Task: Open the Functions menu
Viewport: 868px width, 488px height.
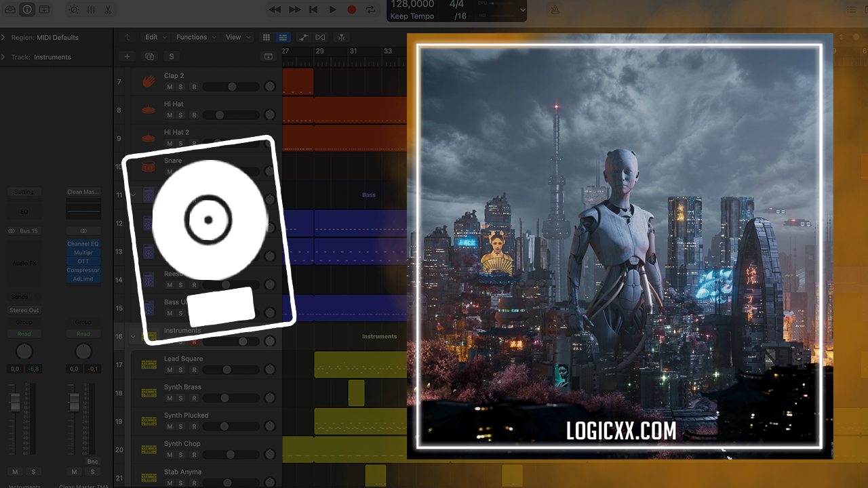Action: (x=196, y=37)
